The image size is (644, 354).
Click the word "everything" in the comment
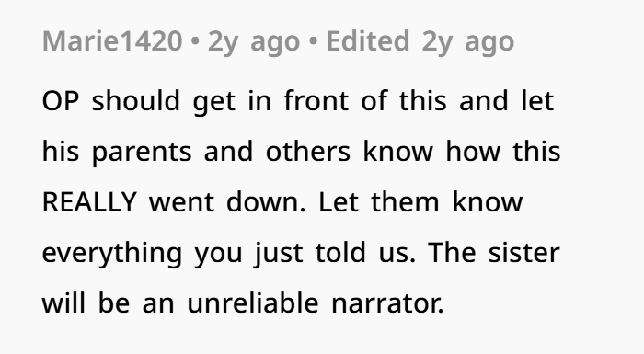tap(112, 254)
